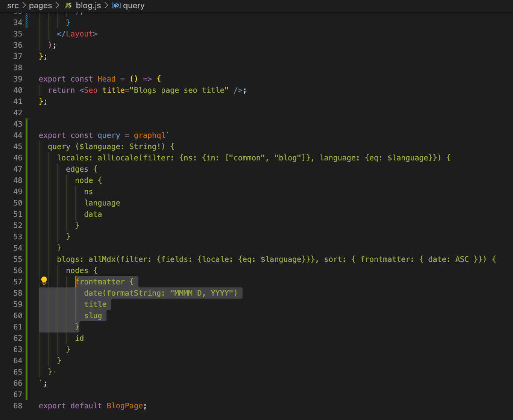Open the blog.js breadcrumb segment

(x=88, y=6)
